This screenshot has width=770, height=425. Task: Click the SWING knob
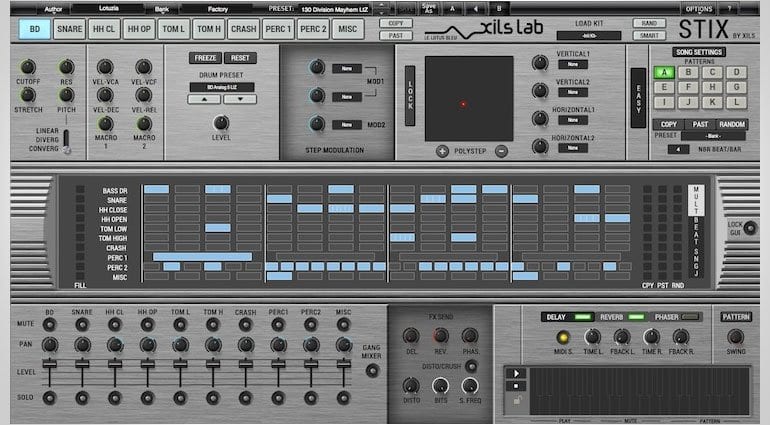[x=735, y=337]
